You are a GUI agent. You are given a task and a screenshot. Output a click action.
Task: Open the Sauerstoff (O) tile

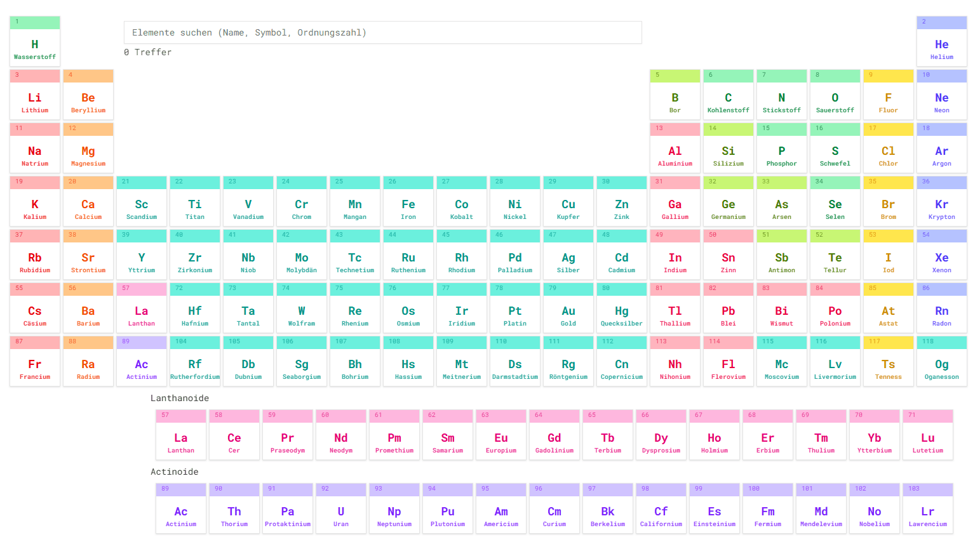coord(835,95)
